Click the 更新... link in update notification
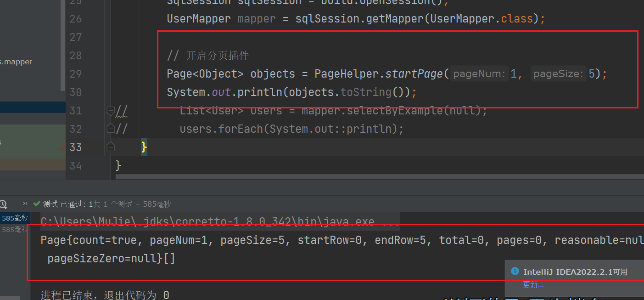 click(533, 285)
